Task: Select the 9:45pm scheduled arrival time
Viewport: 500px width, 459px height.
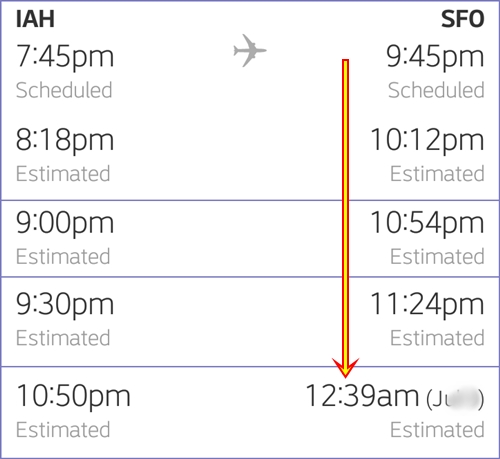Action: (435, 57)
